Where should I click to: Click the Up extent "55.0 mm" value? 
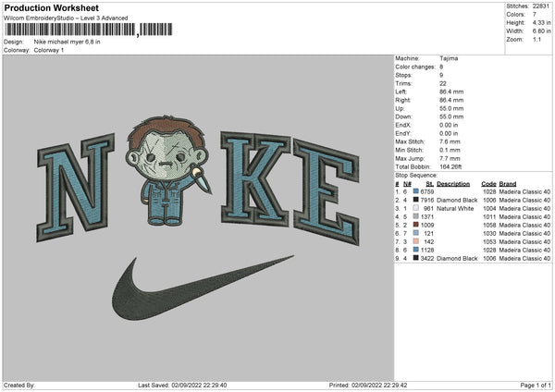(451, 108)
